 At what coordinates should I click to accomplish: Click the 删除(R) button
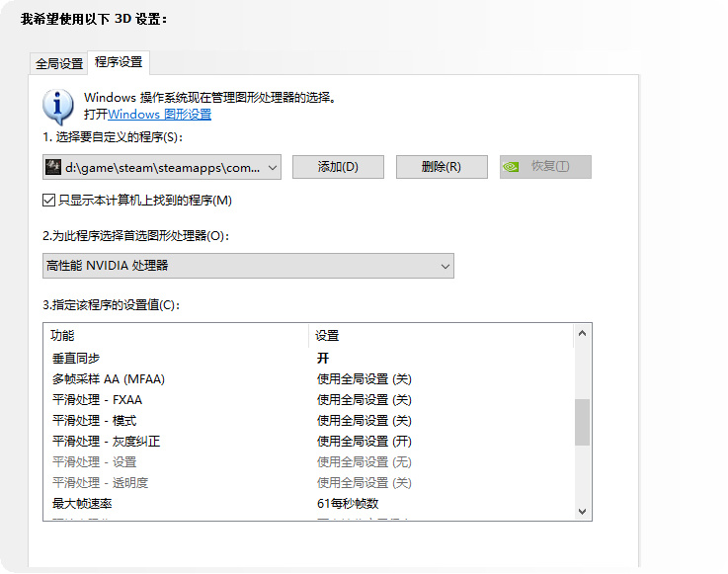pyautogui.click(x=442, y=167)
